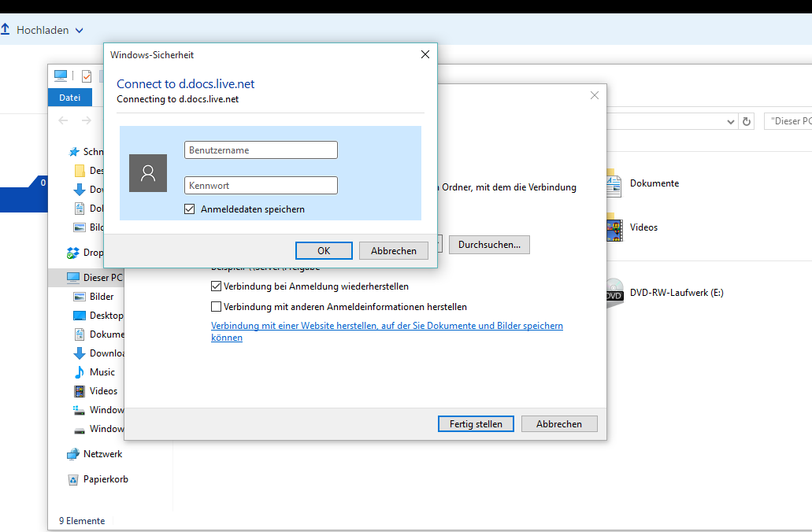Open Music folder in sidebar
This screenshot has height=532, width=812.
(102, 372)
